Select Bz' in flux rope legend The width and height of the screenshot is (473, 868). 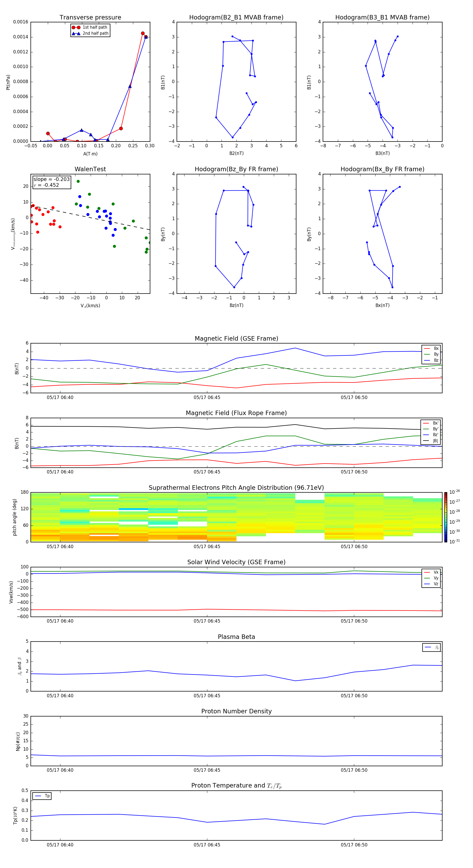pyautogui.click(x=431, y=435)
